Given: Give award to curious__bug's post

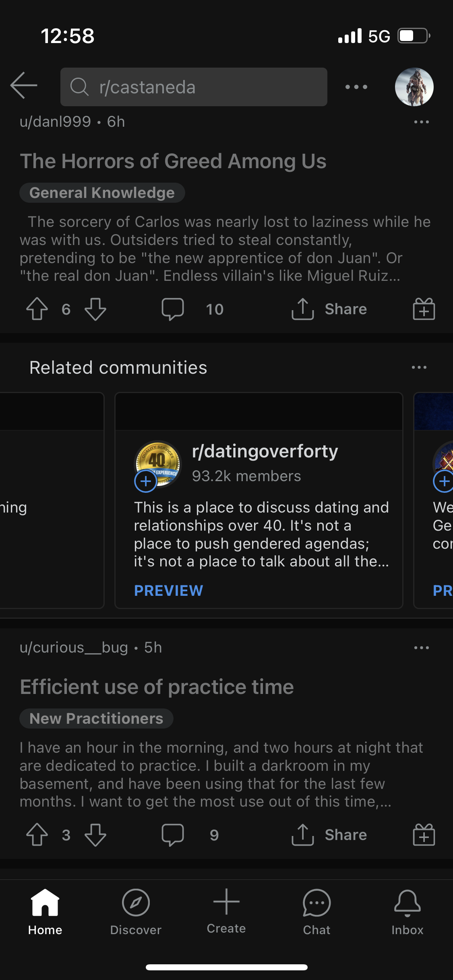Looking at the screenshot, I should point(424,835).
